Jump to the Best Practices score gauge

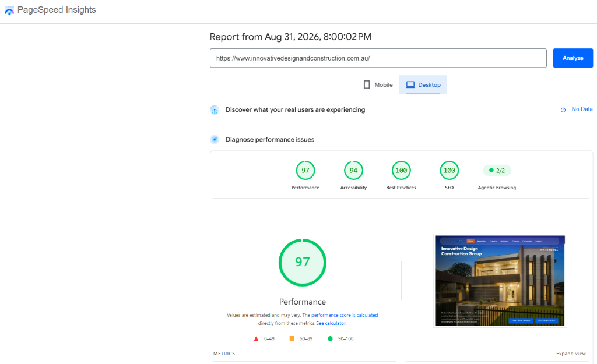(x=401, y=171)
